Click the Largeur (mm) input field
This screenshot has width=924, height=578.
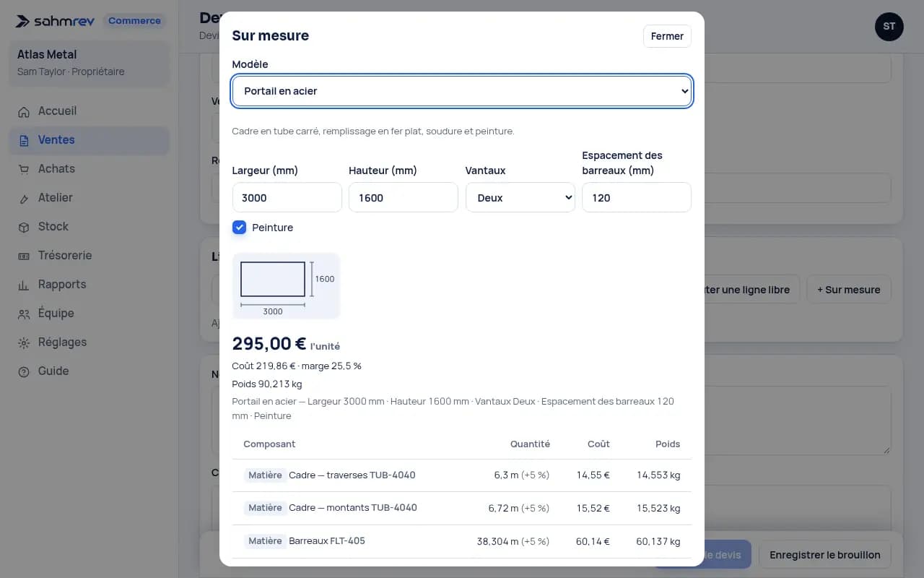click(287, 197)
